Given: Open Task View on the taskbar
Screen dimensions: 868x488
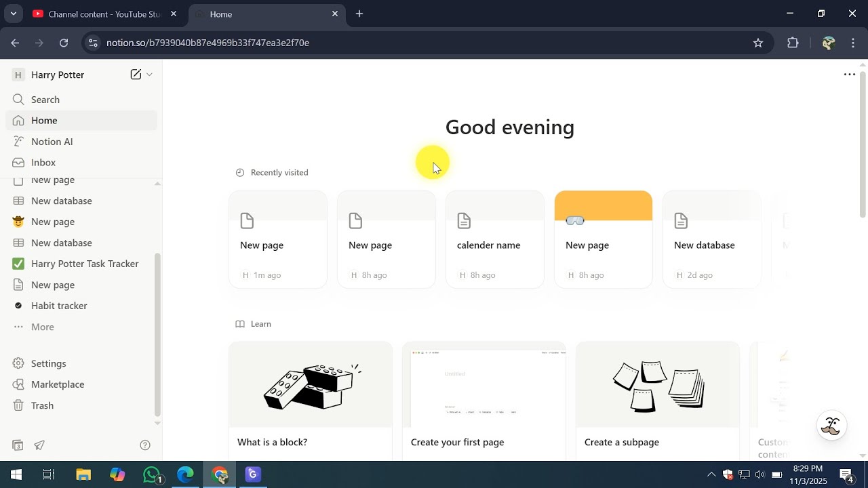Looking at the screenshot, I should [49, 474].
